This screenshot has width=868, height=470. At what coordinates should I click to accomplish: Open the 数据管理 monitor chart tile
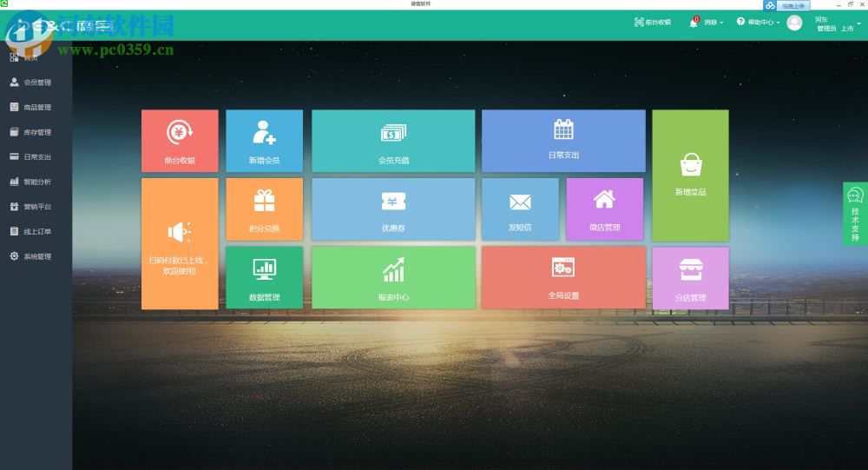coord(264,278)
